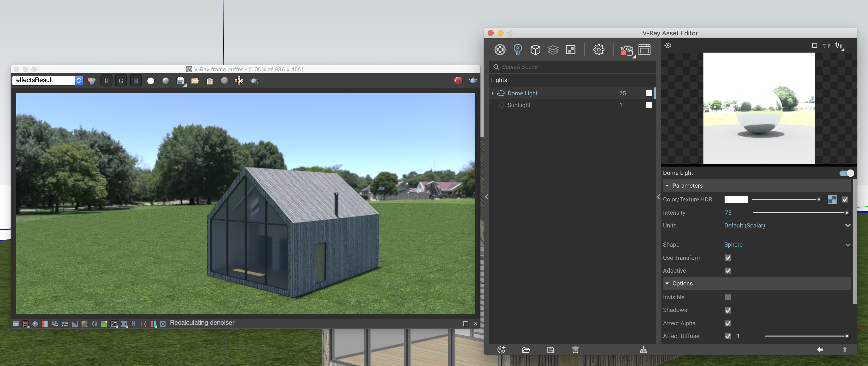Click the square preview mode icon
868x366 pixels.
(814, 45)
